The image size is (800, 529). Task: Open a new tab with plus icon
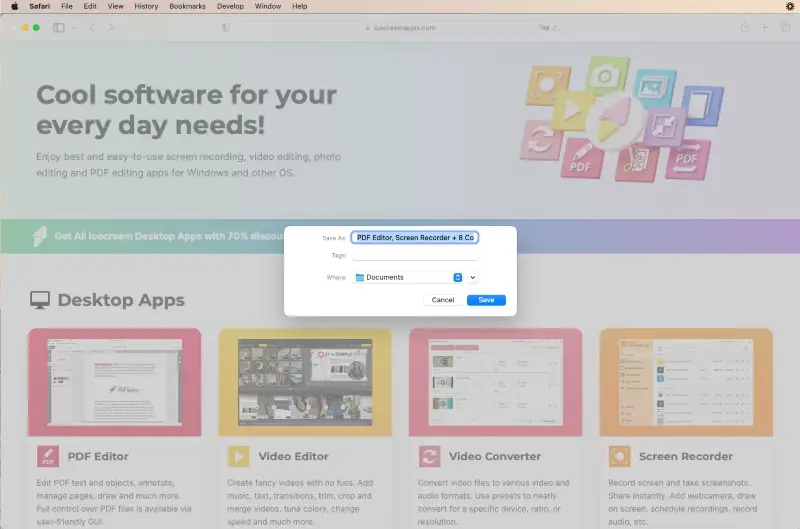tap(764, 28)
